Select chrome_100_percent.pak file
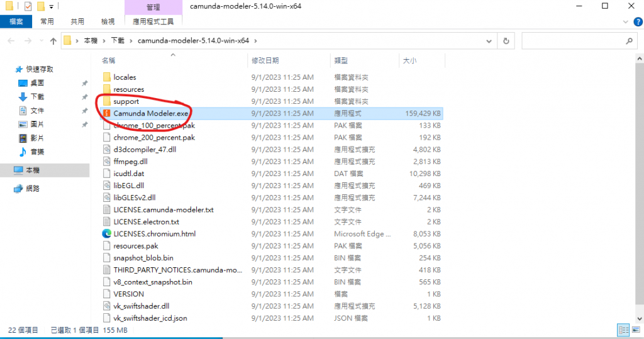644x339 pixels. (x=154, y=125)
